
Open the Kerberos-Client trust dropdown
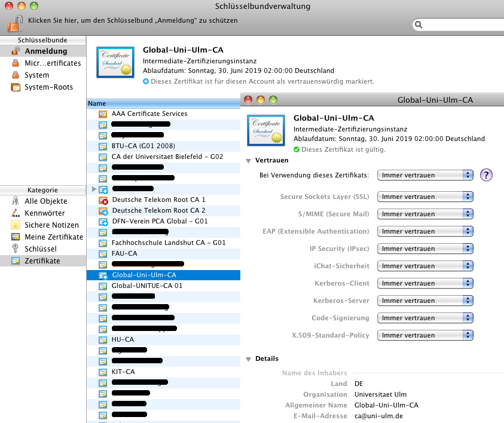tap(425, 283)
